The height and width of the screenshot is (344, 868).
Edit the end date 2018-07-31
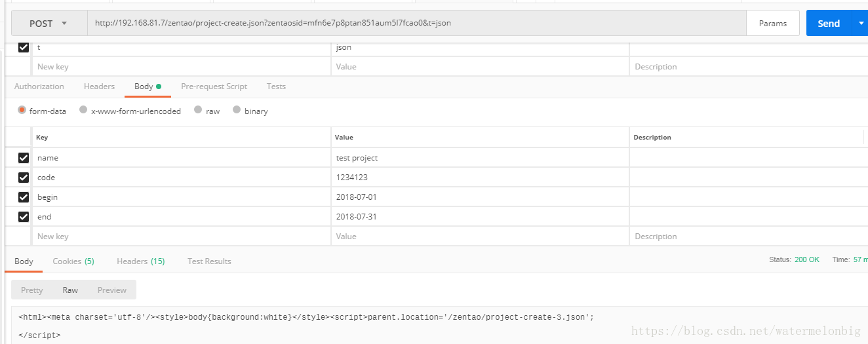click(x=480, y=217)
